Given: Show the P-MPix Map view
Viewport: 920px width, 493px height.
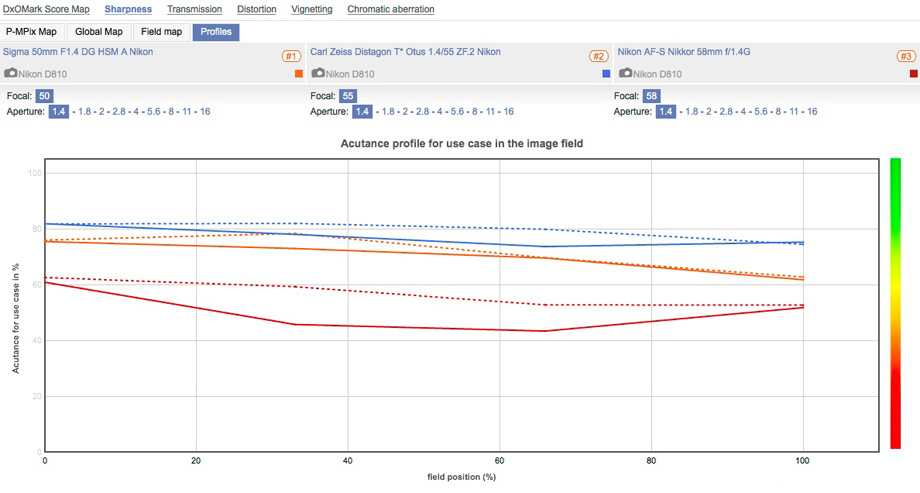Looking at the screenshot, I should point(32,32).
